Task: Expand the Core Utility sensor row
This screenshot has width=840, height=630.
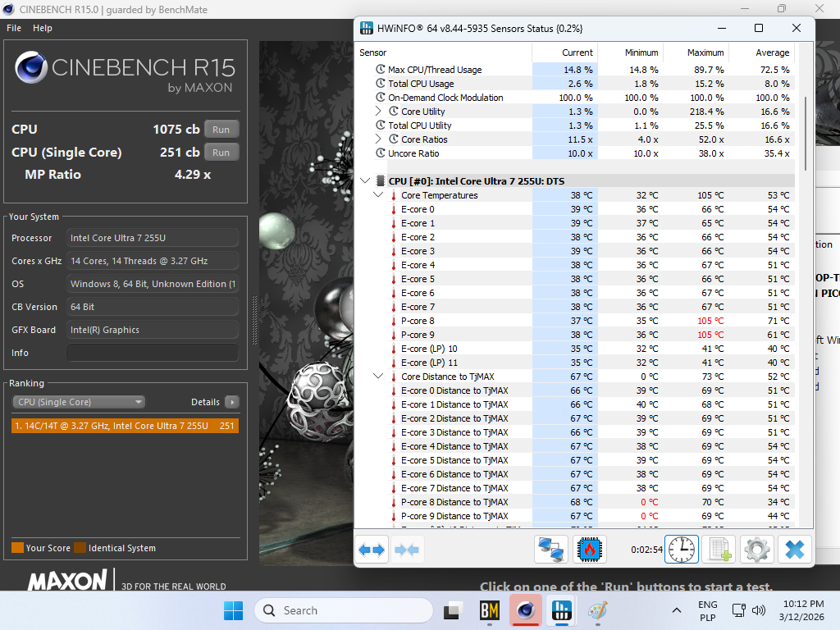Action: coord(378,111)
